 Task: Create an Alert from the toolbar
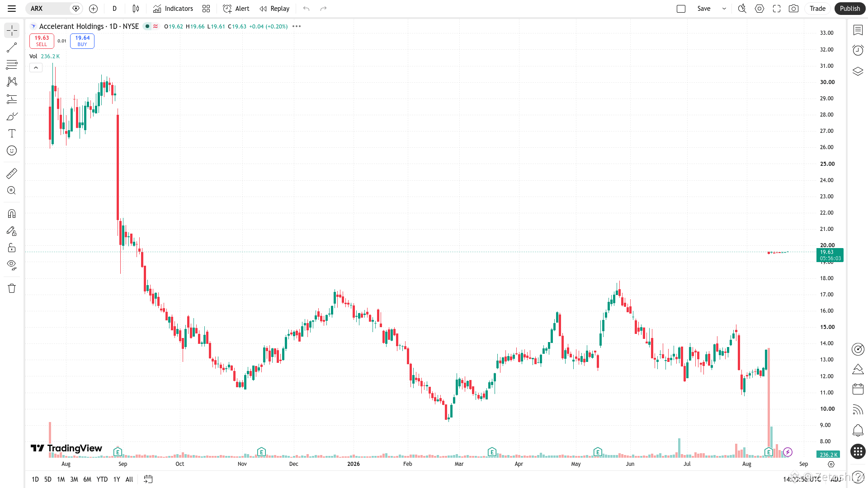tap(236, 9)
